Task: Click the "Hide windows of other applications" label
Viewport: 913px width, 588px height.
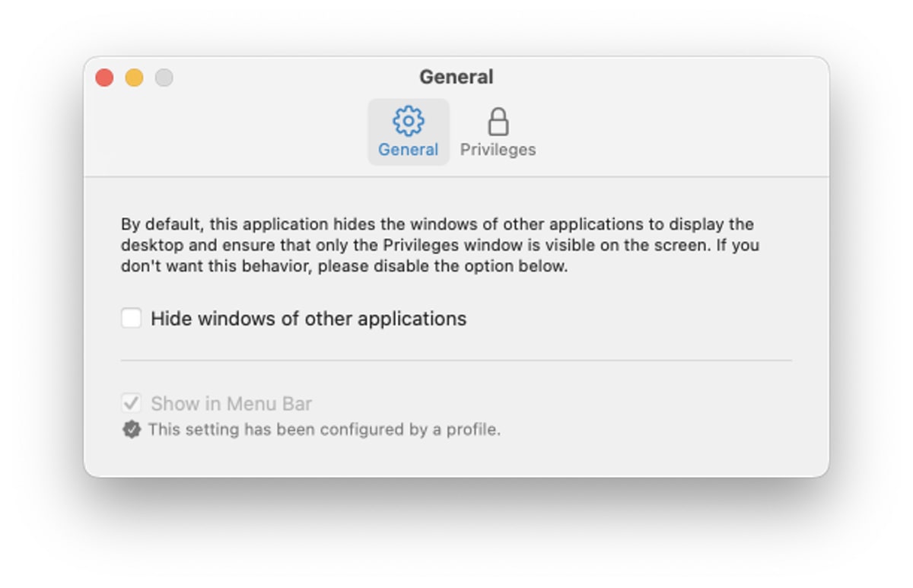Action: tap(308, 318)
